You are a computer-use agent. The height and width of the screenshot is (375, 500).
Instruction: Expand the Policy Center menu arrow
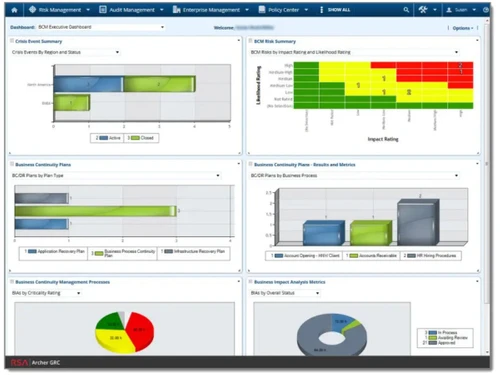(x=306, y=10)
